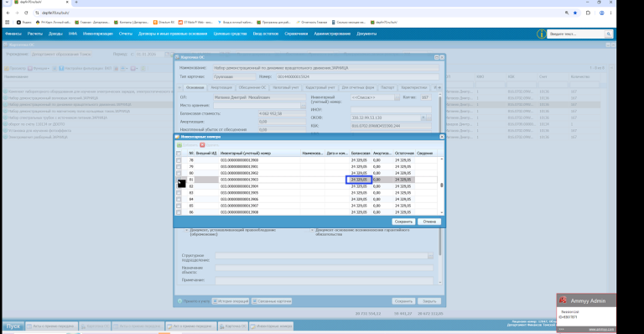Click the Пуск start button in taskbar
The height and width of the screenshot is (334, 644).
click(13, 326)
